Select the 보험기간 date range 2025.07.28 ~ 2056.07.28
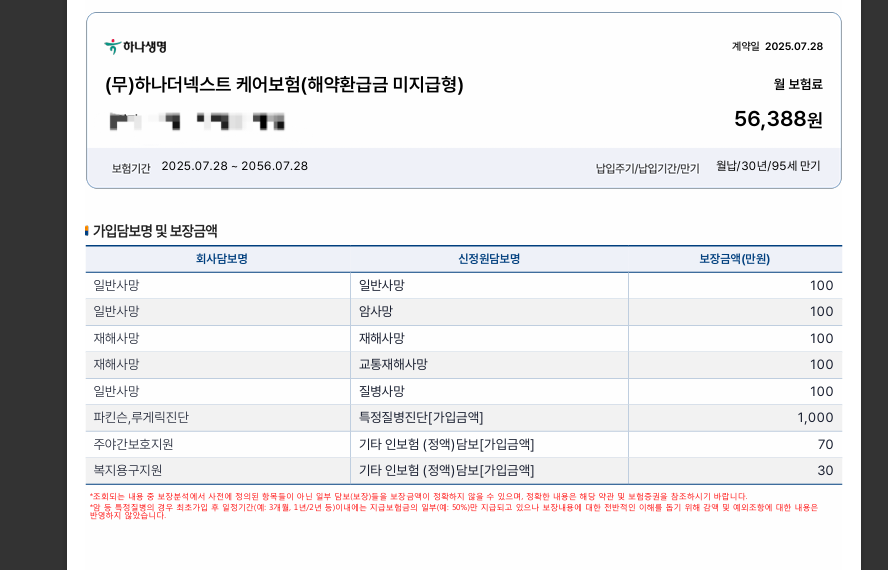 (234, 166)
